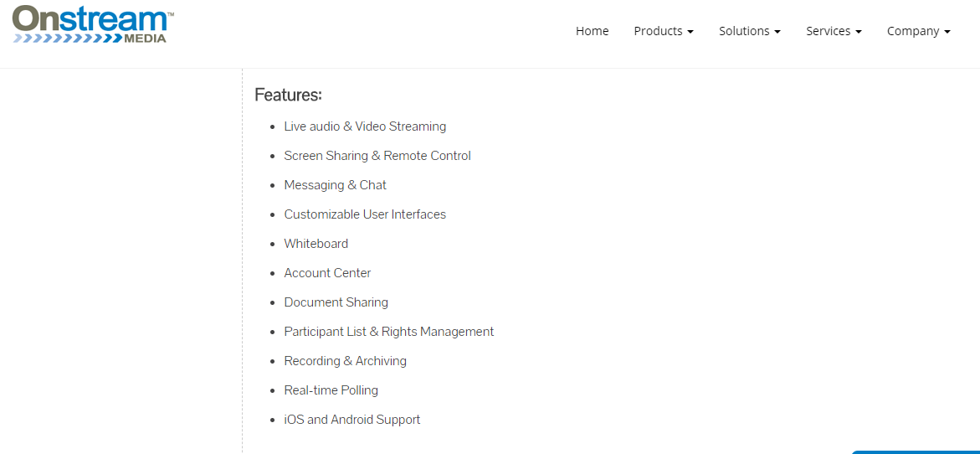Click Participant List & Rights Management

[389, 332]
